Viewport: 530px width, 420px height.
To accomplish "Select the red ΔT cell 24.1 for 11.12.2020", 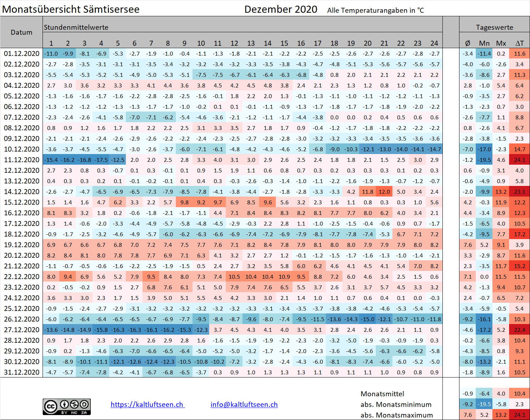I will (519, 160).
